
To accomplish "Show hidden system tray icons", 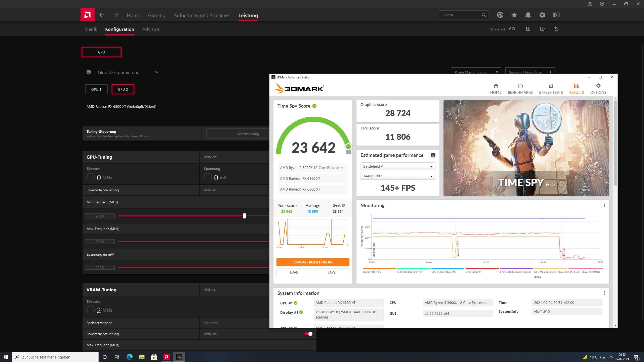I will (611, 357).
